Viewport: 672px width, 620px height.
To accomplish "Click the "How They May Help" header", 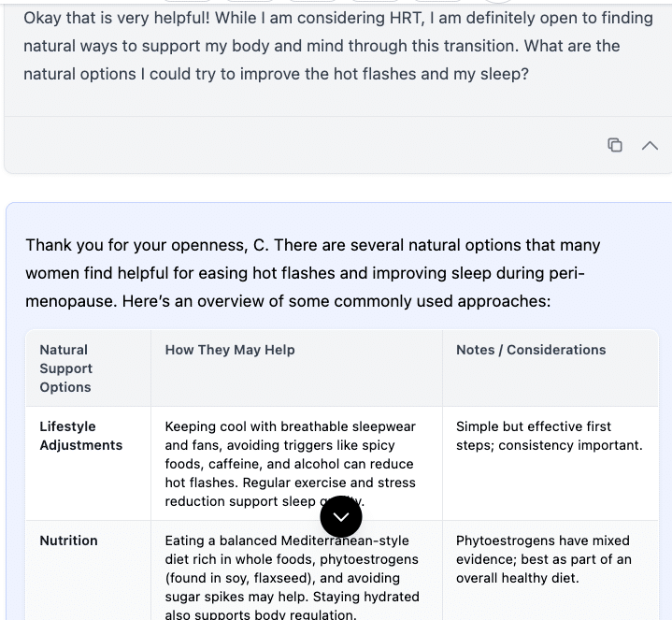I will click(x=230, y=350).
